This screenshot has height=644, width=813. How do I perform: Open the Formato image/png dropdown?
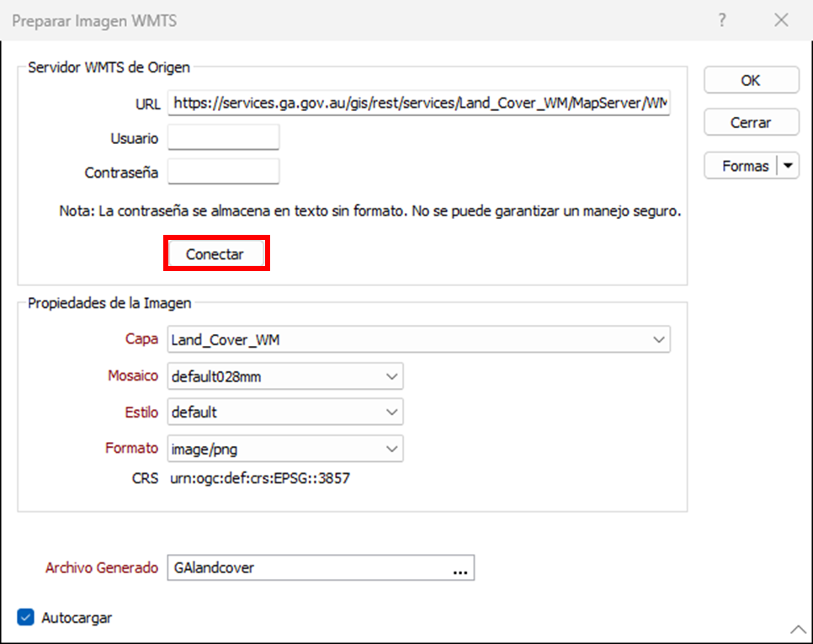[391, 449]
